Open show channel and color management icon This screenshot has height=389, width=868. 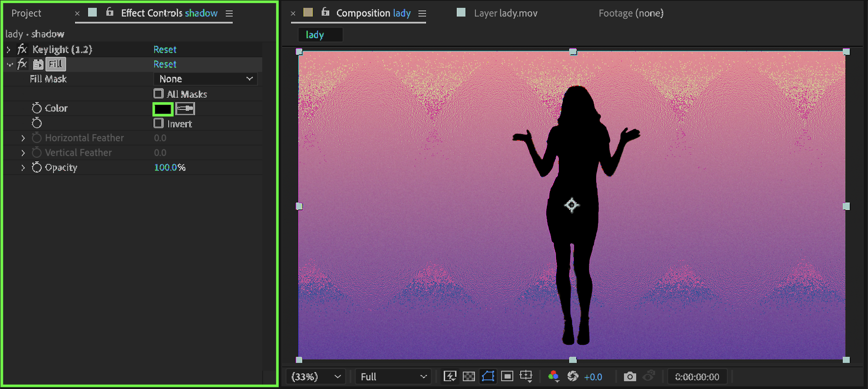click(x=553, y=376)
